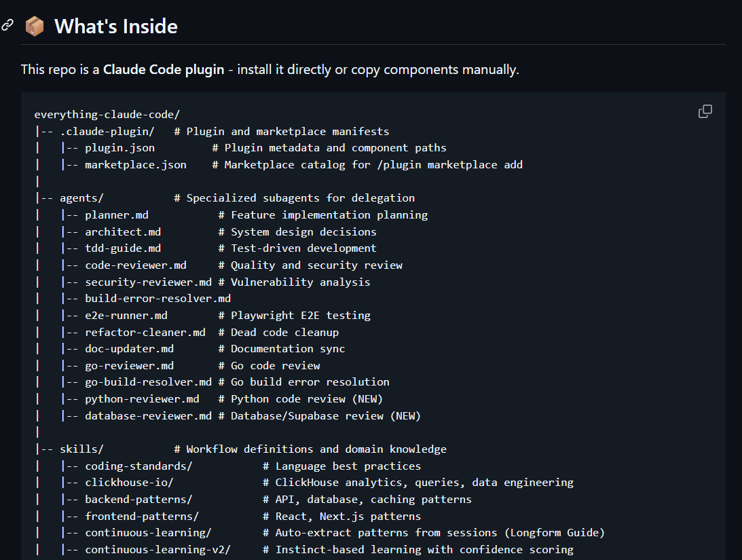Select the "continuous-learning/" folder entry
742x560 pixels.
[x=149, y=533]
